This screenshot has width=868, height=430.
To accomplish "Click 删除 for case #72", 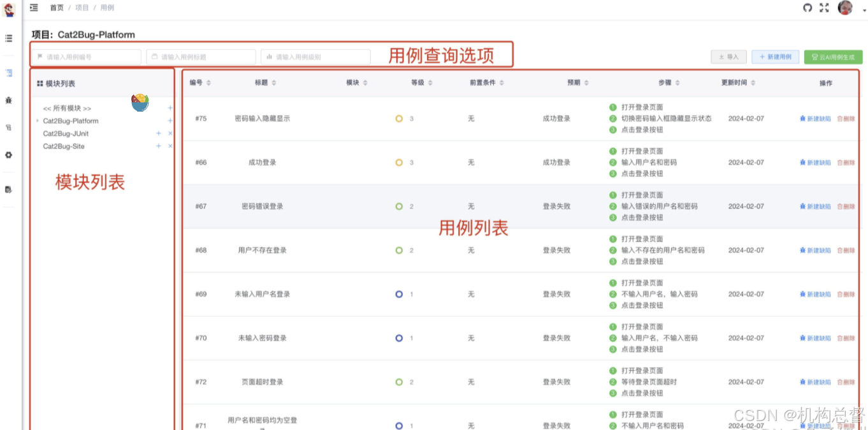I will coord(846,382).
